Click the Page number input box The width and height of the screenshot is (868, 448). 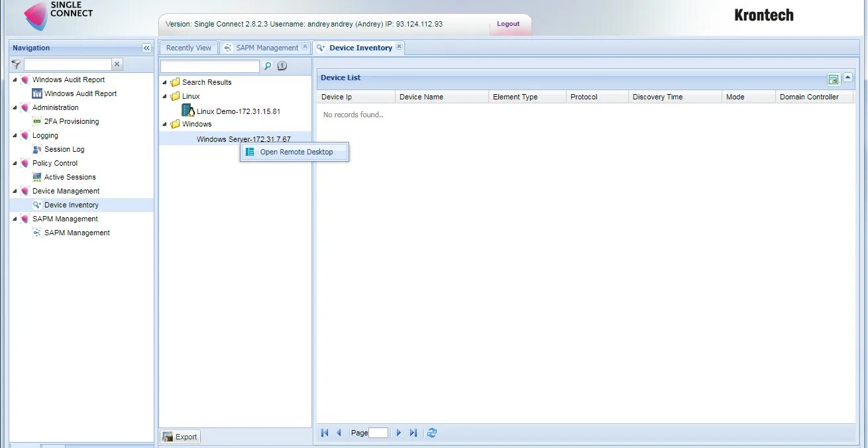pos(378,433)
